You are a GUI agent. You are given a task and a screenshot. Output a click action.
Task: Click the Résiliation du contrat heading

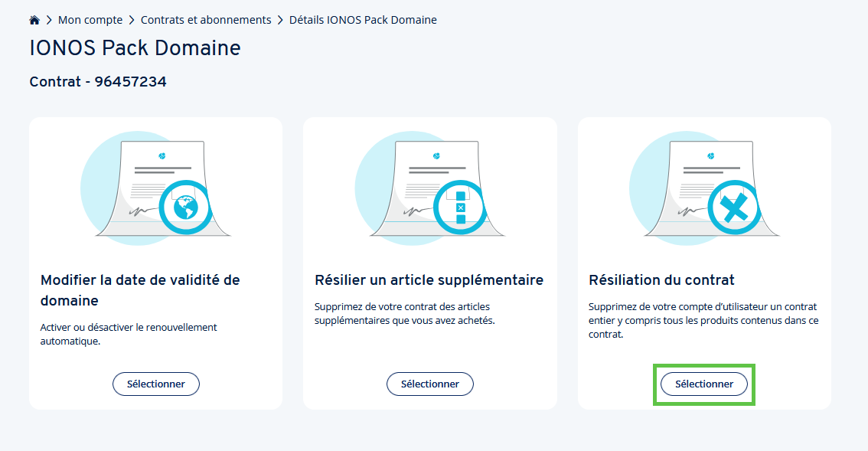[x=661, y=280]
